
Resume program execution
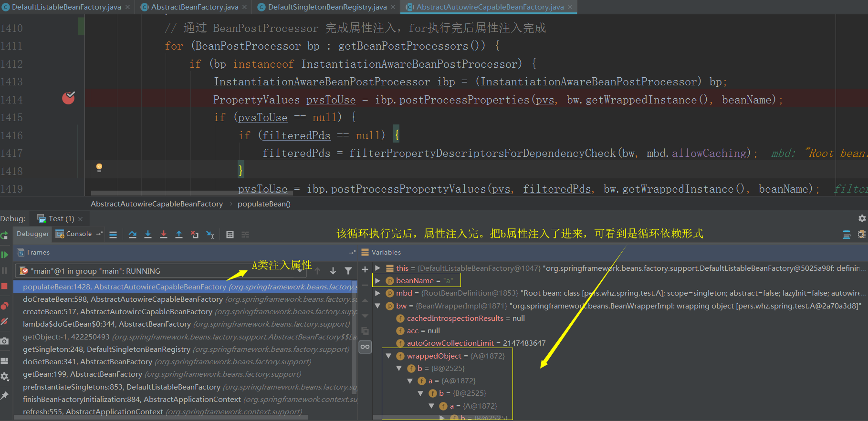point(4,255)
